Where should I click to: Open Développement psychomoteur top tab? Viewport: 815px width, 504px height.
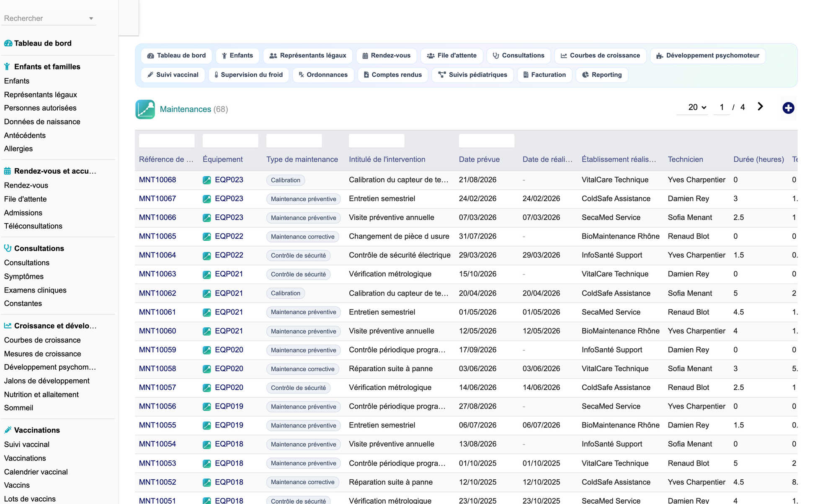707,56
